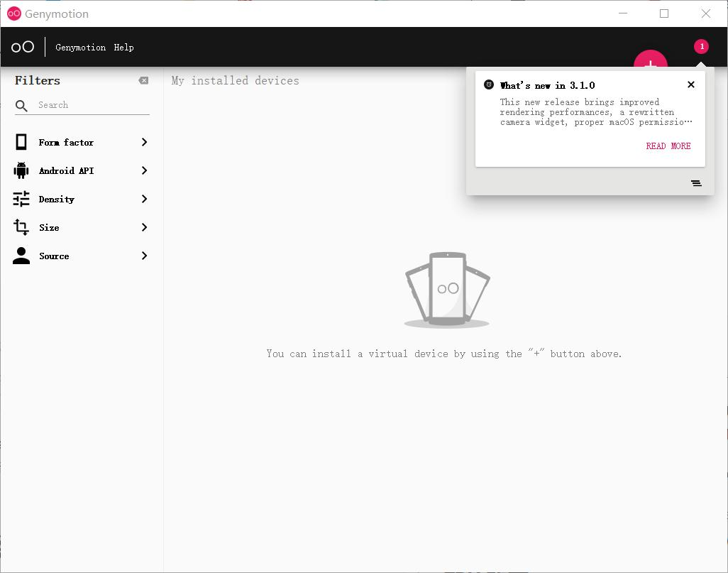Viewport: 728px width, 573px height.
Task: Click the clear-all notifications lines icon
Action: pyautogui.click(x=696, y=183)
